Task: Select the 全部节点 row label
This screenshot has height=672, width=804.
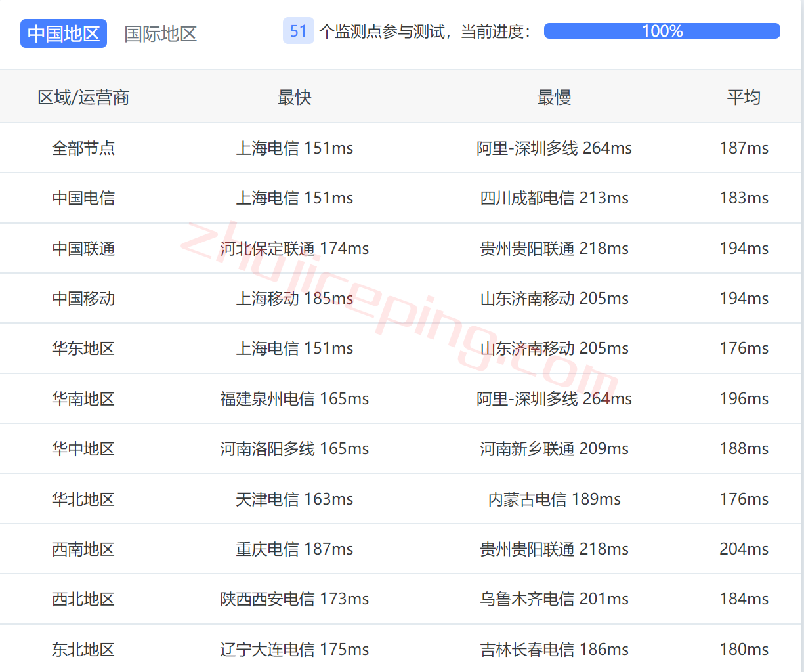Action: pyautogui.click(x=83, y=148)
